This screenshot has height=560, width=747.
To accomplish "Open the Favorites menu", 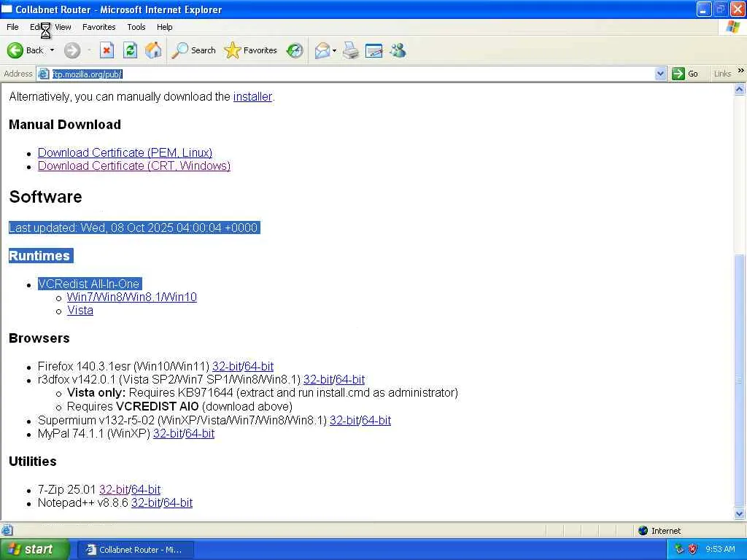I will pos(98,27).
